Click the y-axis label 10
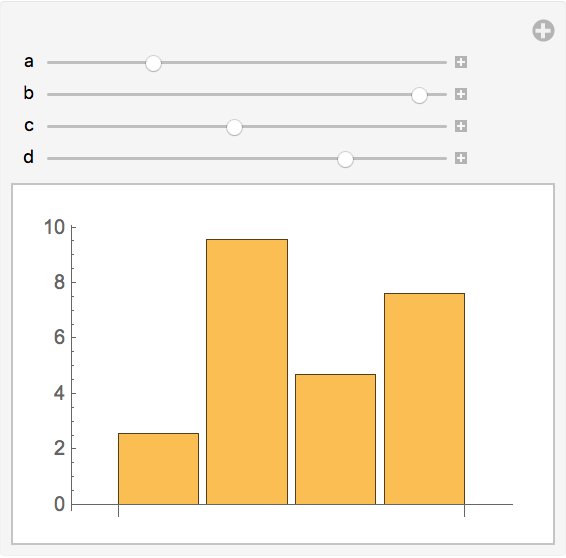566x558 pixels. [54, 227]
